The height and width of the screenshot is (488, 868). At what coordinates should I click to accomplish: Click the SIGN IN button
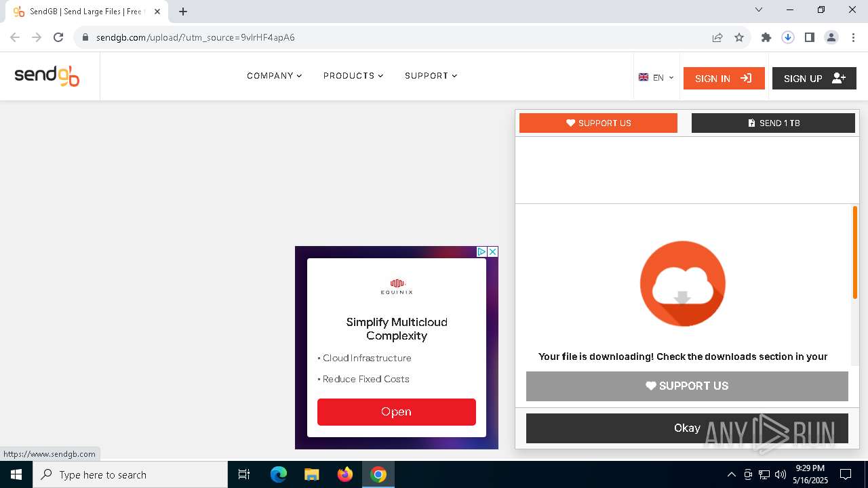(x=724, y=78)
